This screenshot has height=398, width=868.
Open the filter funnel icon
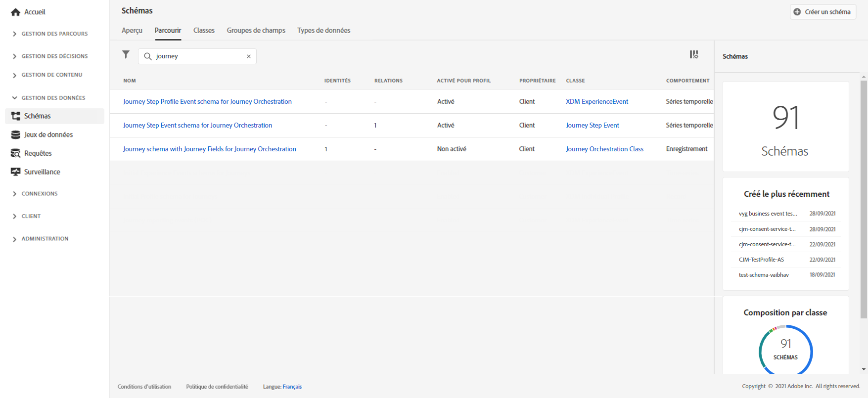click(x=126, y=54)
